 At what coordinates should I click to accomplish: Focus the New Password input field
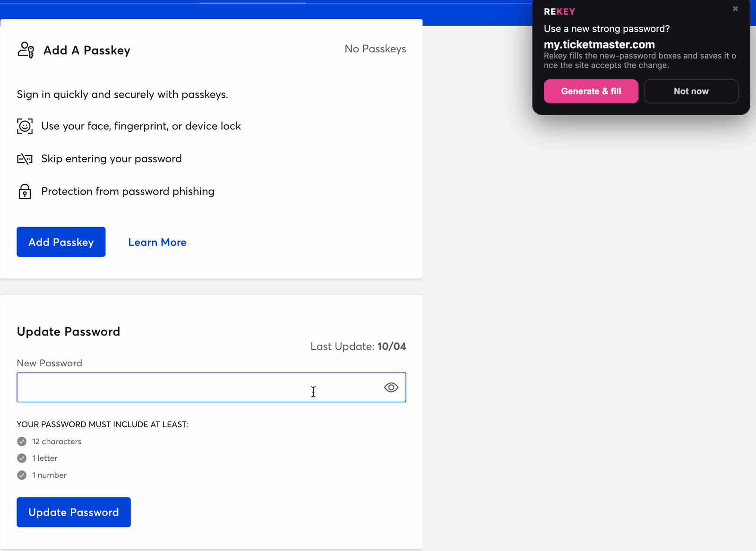coord(211,388)
